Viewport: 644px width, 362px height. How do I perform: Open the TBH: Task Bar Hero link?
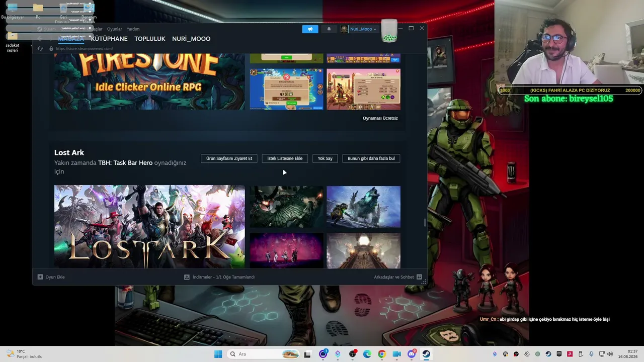point(125,163)
